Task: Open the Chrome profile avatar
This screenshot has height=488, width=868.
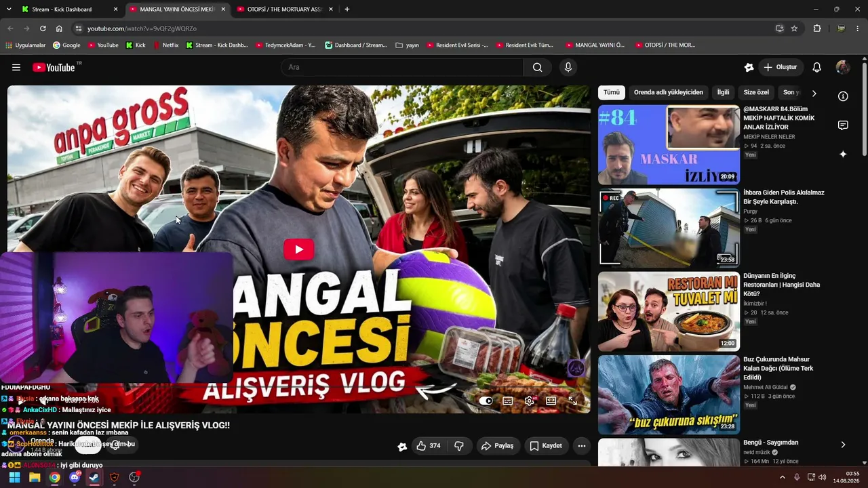Action: point(841,28)
